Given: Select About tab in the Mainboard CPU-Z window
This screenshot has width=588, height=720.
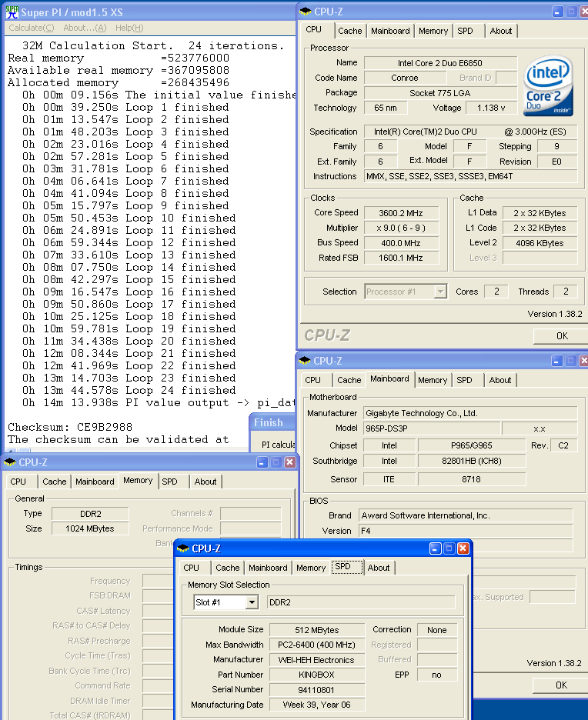Looking at the screenshot, I should pos(499,380).
